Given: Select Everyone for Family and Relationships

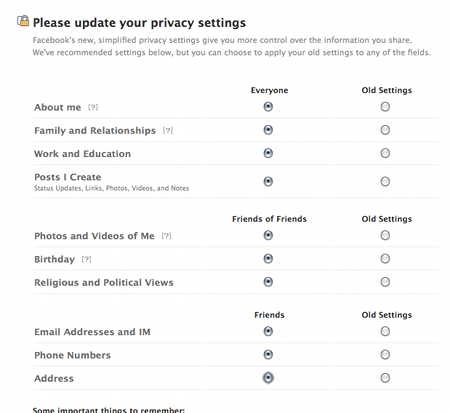Looking at the screenshot, I should (268, 130).
